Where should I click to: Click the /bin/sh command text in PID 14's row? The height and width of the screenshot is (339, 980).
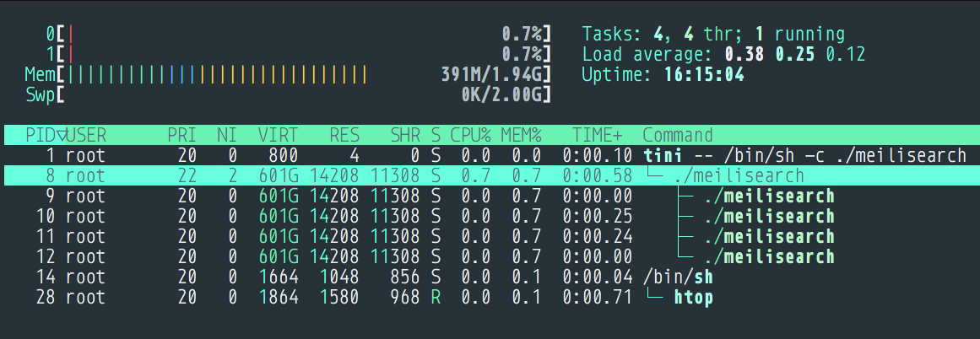point(678,277)
